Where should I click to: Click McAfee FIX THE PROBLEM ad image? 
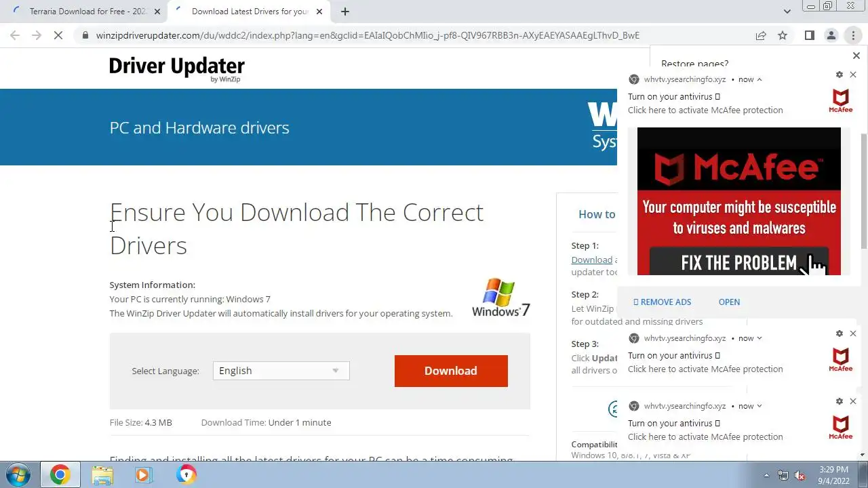pos(738,201)
